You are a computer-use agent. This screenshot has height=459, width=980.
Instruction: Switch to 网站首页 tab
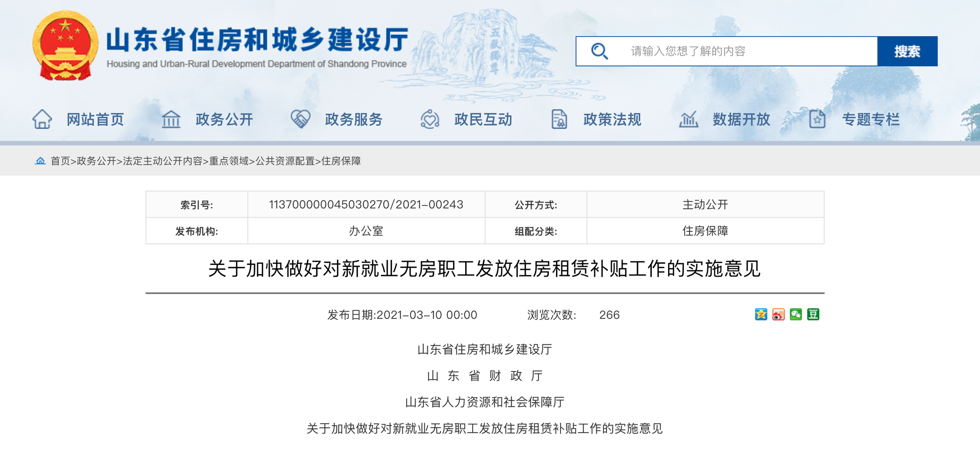point(95,120)
